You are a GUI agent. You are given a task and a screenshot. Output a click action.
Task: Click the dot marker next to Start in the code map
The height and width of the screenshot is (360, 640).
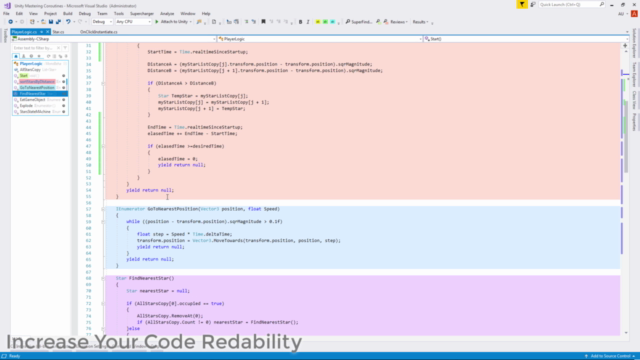[63, 76]
